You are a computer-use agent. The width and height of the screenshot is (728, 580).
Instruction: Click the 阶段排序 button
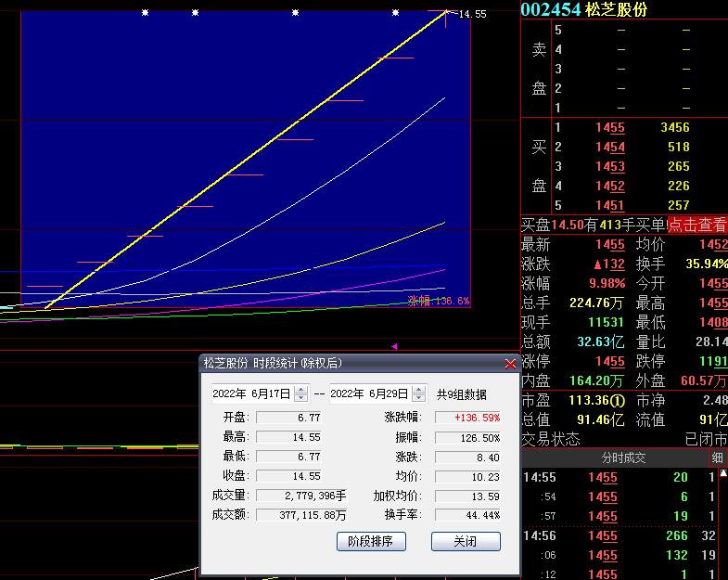[371, 542]
